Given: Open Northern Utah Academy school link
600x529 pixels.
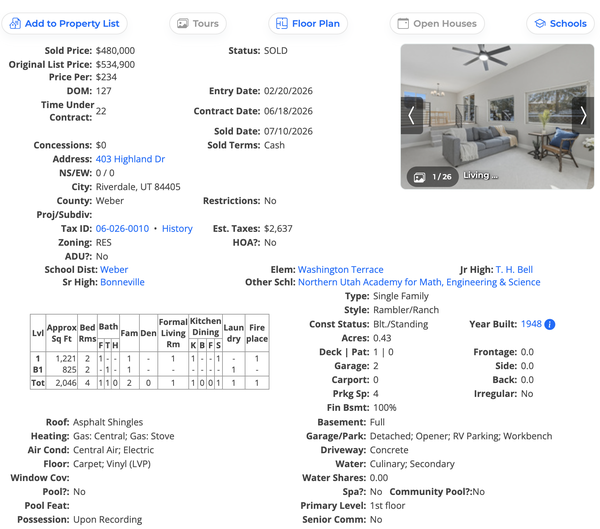Looking at the screenshot, I should 419,282.
